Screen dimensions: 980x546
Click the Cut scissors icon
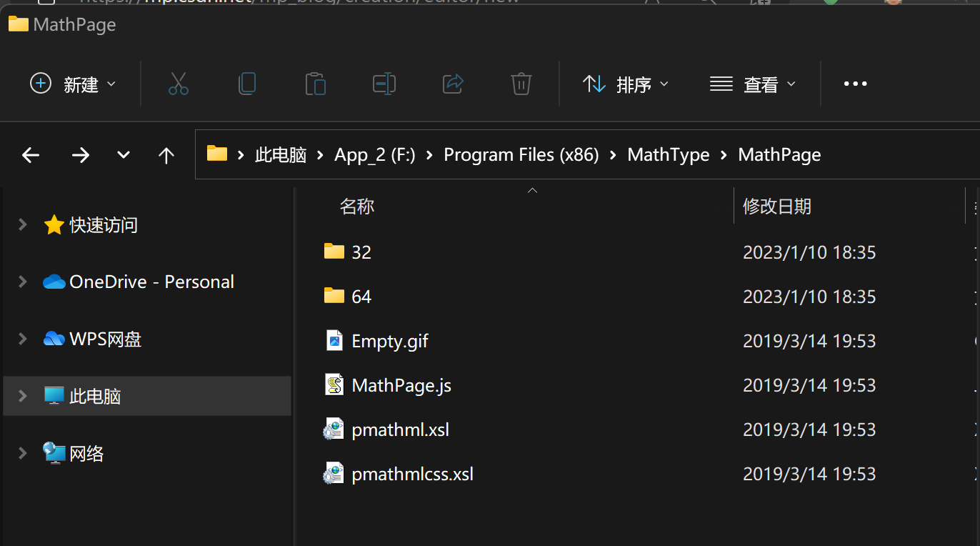tap(178, 84)
